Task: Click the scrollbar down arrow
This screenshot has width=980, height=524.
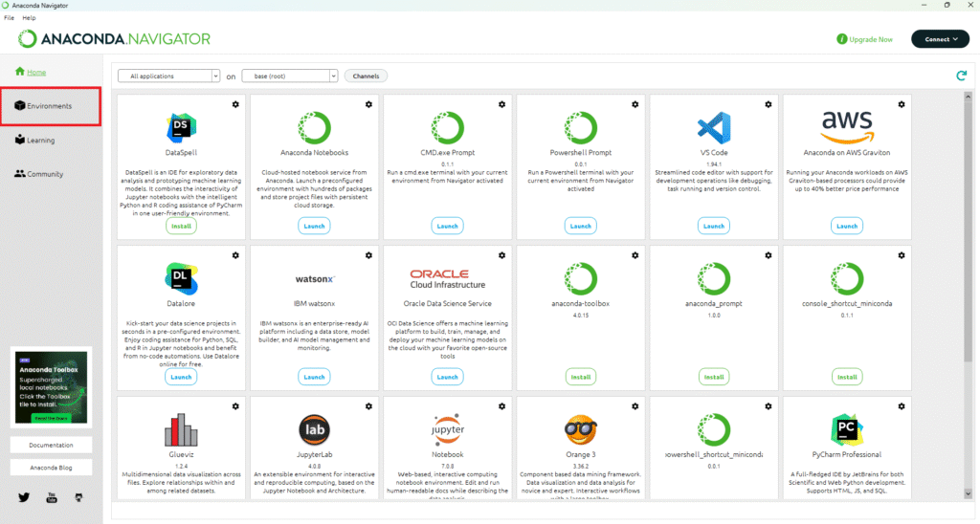Action: pos(968,494)
